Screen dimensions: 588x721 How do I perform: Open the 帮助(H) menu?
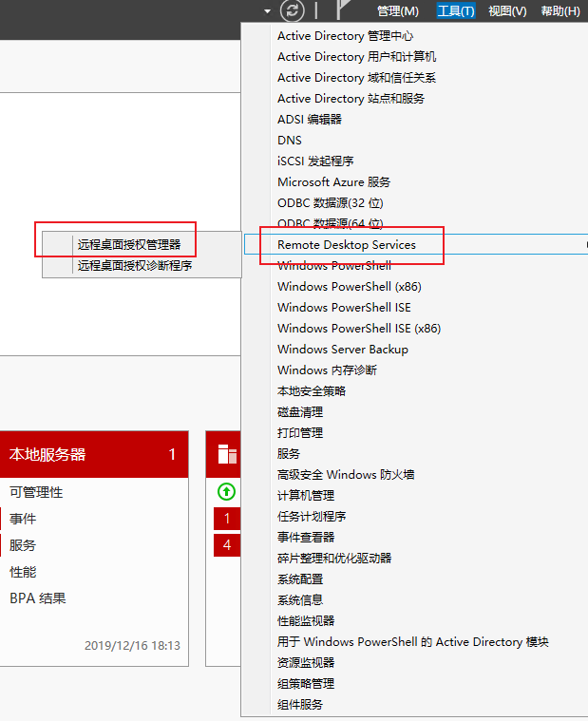tap(560, 11)
